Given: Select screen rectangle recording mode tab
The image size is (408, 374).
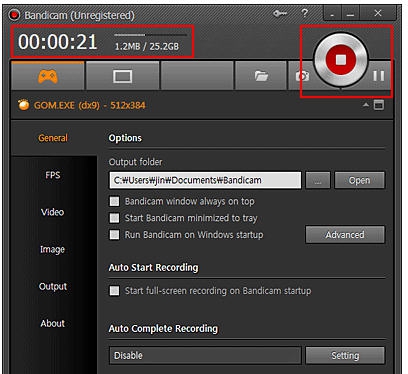Looking at the screenshot, I should pos(123,76).
